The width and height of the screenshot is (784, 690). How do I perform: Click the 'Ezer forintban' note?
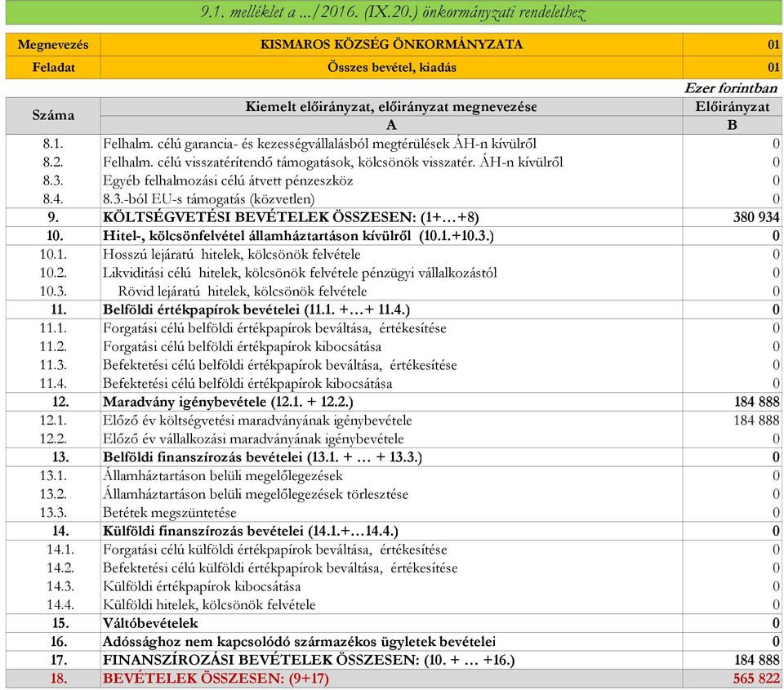tap(730, 88)
